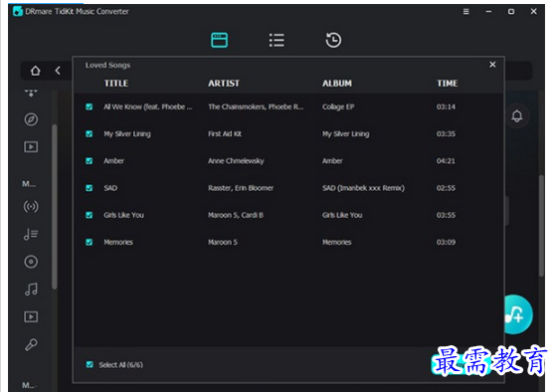Select the All We Know song title
Screen dimensions: 556x392
[x=148, y=106]
